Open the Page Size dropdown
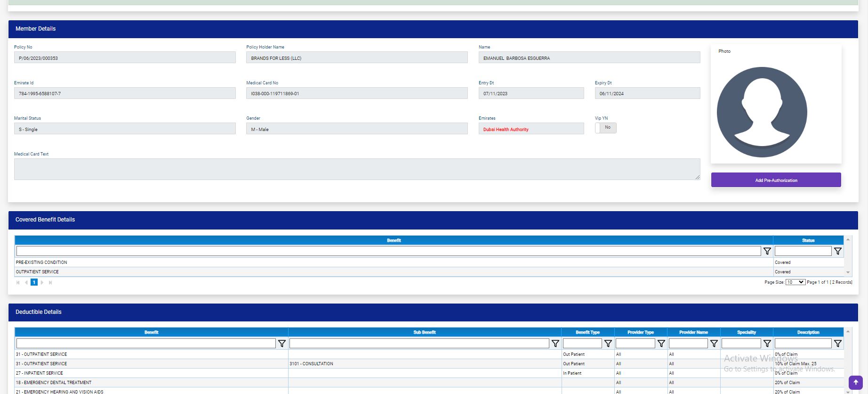The width and height of the screenshot is (868, 394). pyautogui.click(x=795, y=282)
